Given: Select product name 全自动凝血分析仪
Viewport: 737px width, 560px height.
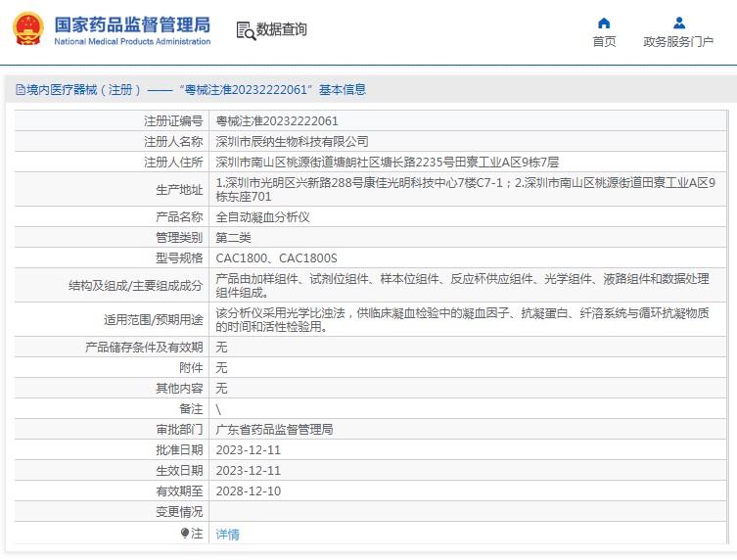Looking at the screenshot, I should (262, 217).
